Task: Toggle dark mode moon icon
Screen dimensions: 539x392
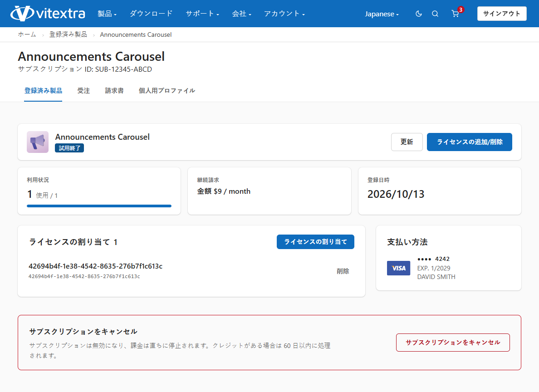Action: [x=418, y=14]
